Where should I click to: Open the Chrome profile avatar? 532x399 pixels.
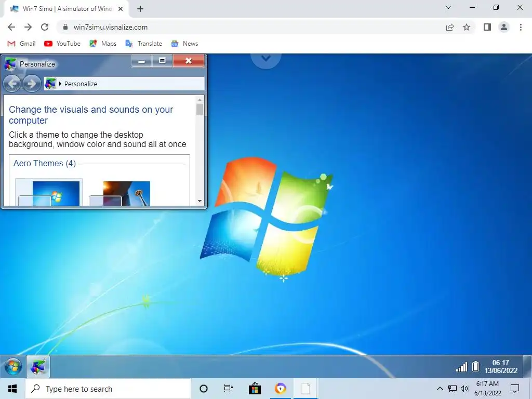504,27
